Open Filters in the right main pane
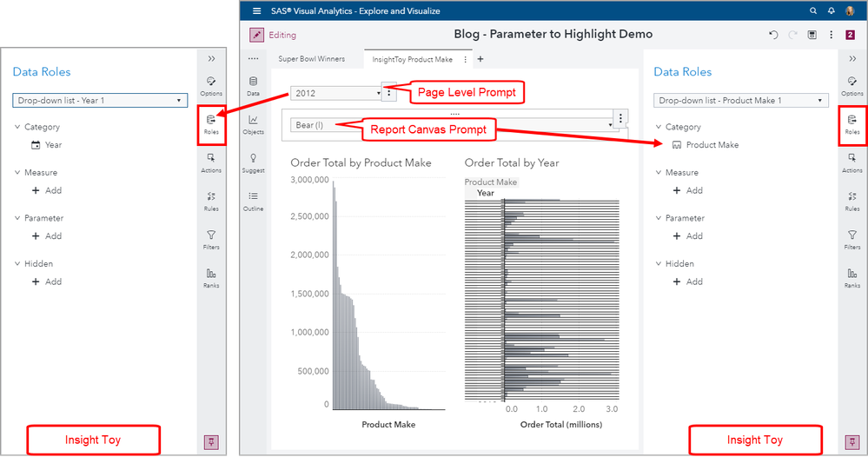868x457 pixels. point(852,240)
